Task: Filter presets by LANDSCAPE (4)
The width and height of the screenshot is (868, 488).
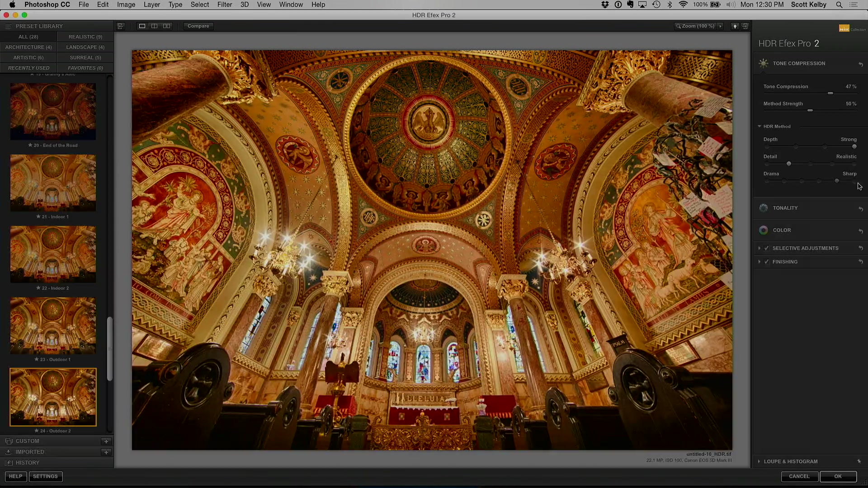Action: (x=85, y=47)
